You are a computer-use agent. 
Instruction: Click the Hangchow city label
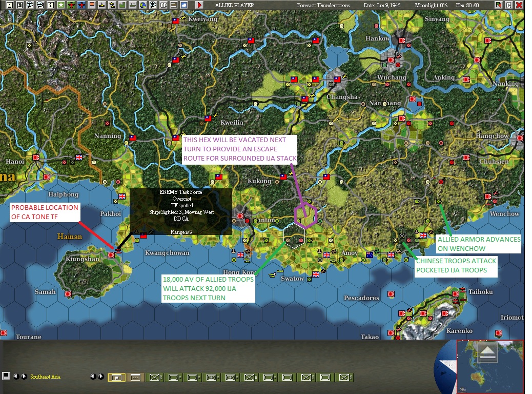click(492, 136)
